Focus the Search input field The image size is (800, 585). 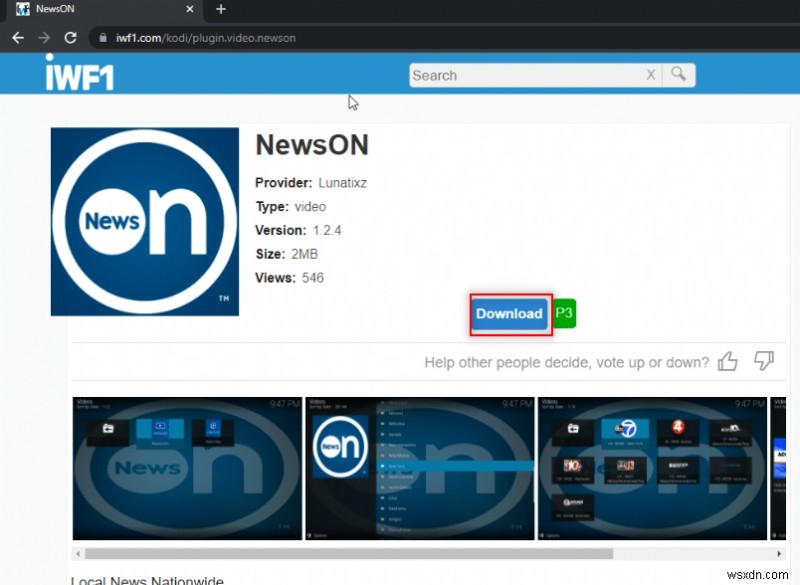pyautogui.click(x=526, y=75)
